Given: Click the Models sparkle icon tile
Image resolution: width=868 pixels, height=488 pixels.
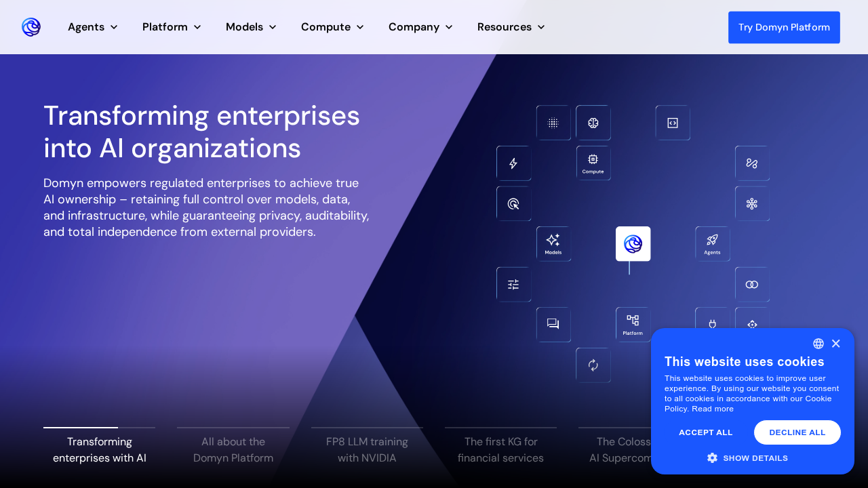Looking at the screenshot, I should coord(553,243).
